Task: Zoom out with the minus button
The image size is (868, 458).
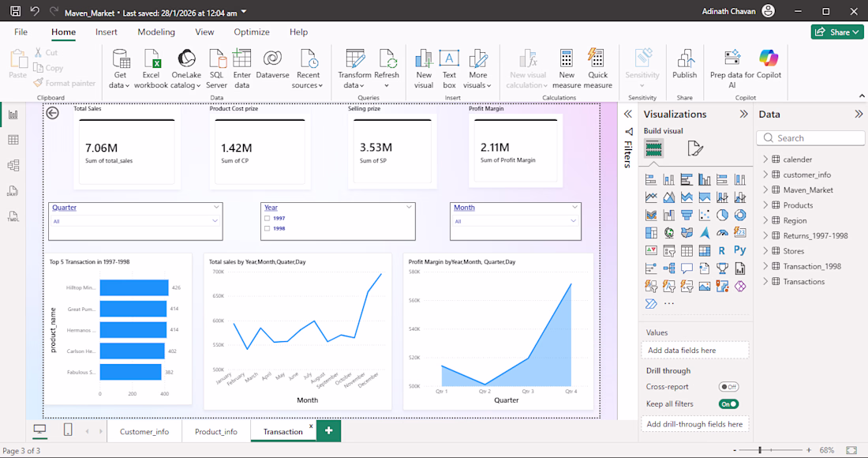Action: click(x=735, y=450)
